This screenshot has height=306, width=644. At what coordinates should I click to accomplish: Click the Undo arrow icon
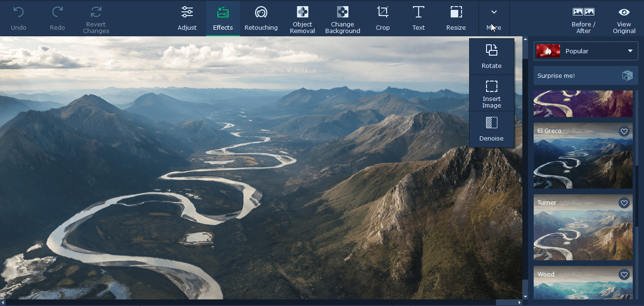[x=18, y=12]
